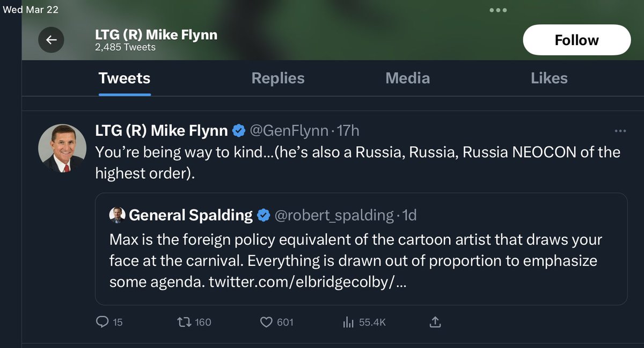Reply to the Mike Flynn tweet
This screenshot has height=348, width=644.
click(x=102, y=322)
